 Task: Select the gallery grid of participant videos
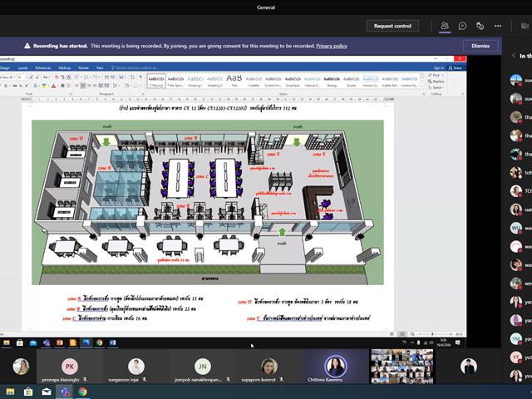402,367
